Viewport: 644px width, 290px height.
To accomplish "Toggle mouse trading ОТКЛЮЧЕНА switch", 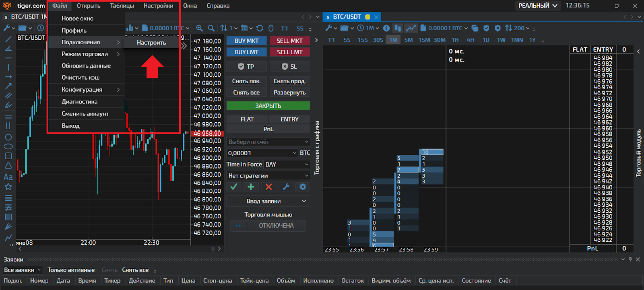I will (x=268, y=226).
